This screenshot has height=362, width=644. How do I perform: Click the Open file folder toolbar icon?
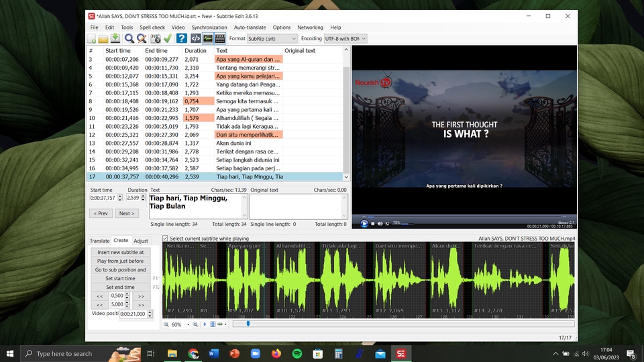[x=103, y=39]
